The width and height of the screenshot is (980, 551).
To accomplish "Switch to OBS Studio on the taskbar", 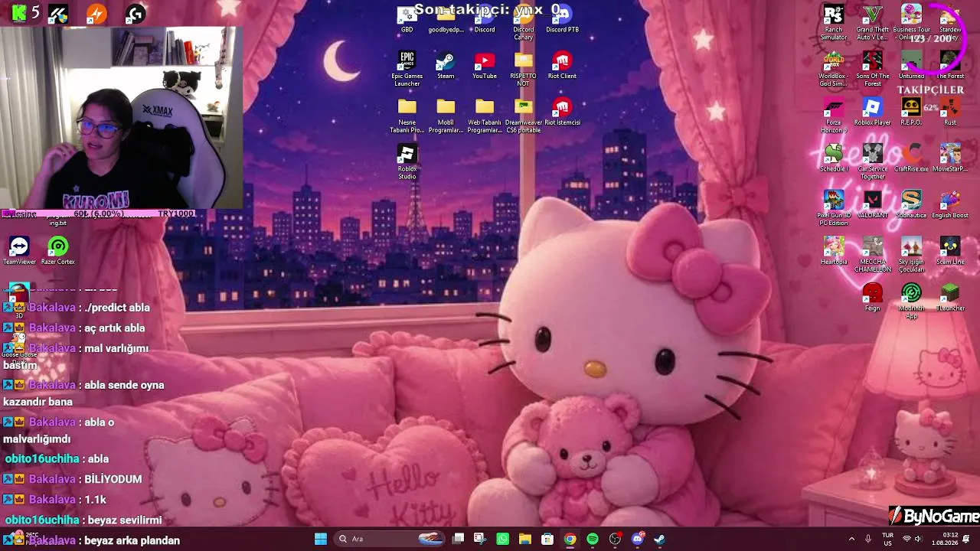I will pyautogui.click(x=615, y=539).
